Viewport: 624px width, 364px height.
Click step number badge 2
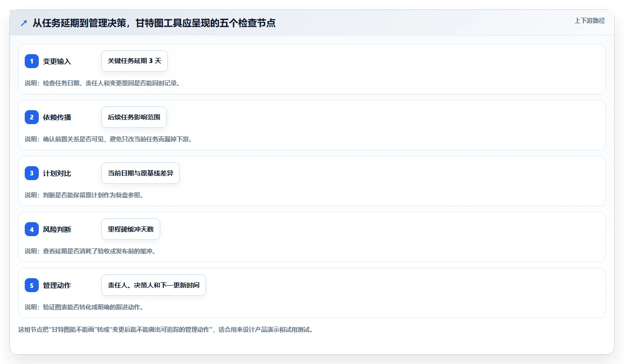pos(32,117)
